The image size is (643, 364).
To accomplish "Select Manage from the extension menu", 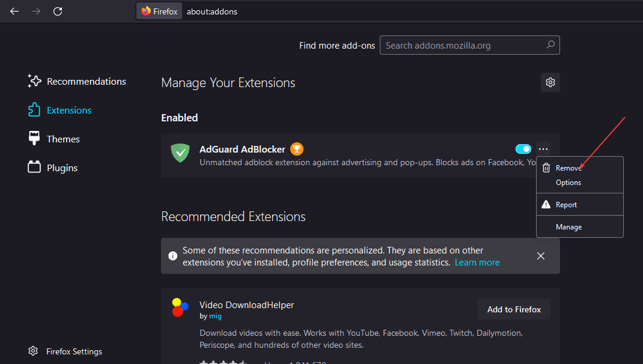I will point(580,226).
